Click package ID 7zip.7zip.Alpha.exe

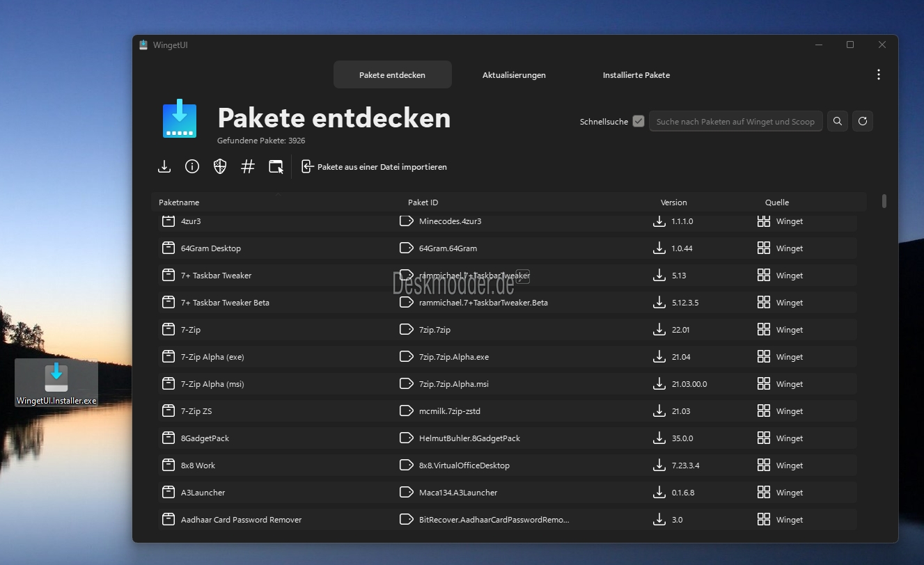454,357
